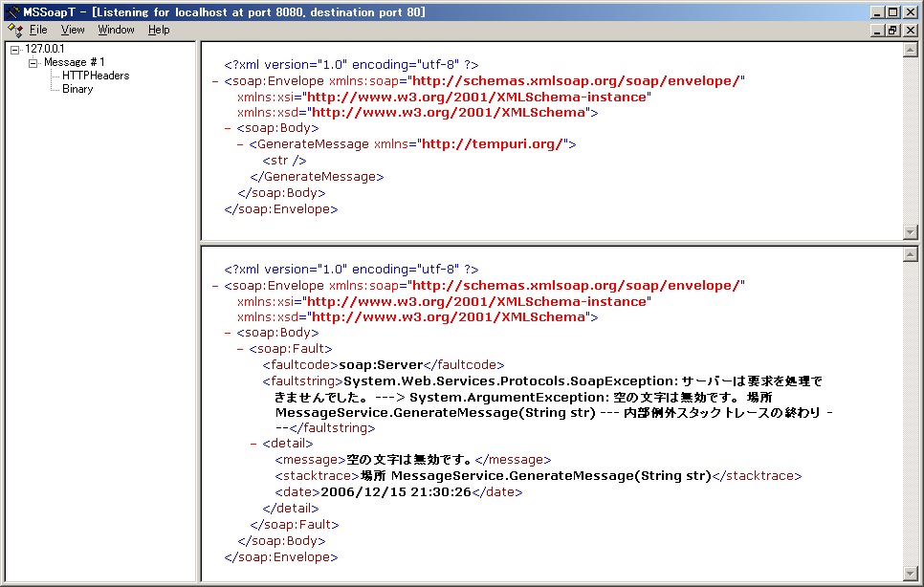Collapse the soap:Fault XML node
This screenshot has height=587, width=924.
(x=240, y=349)
